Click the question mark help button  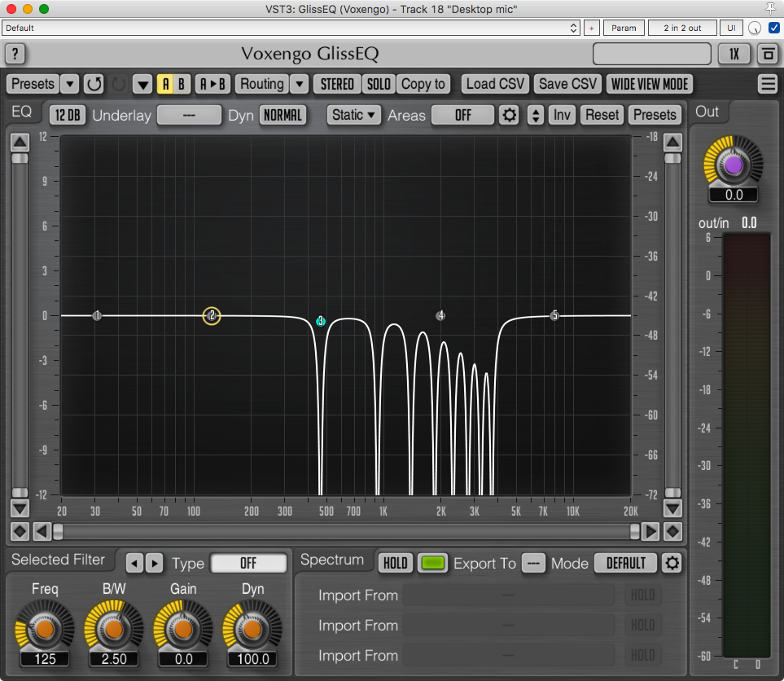tap(15, 54)
